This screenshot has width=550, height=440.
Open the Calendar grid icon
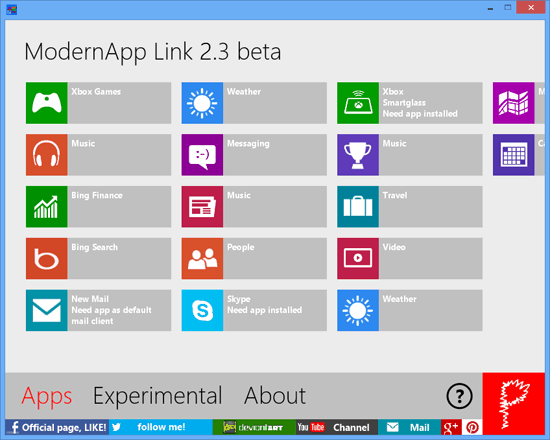pos(514,155)
